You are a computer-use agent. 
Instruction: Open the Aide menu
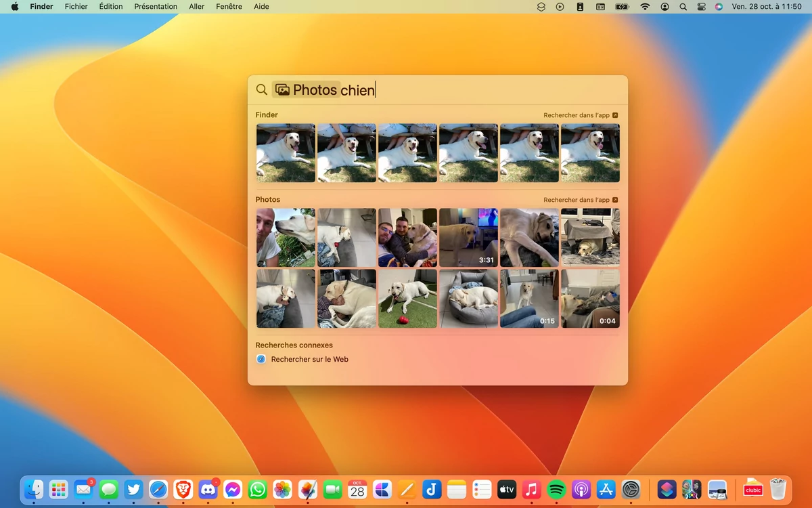(261, 7)
